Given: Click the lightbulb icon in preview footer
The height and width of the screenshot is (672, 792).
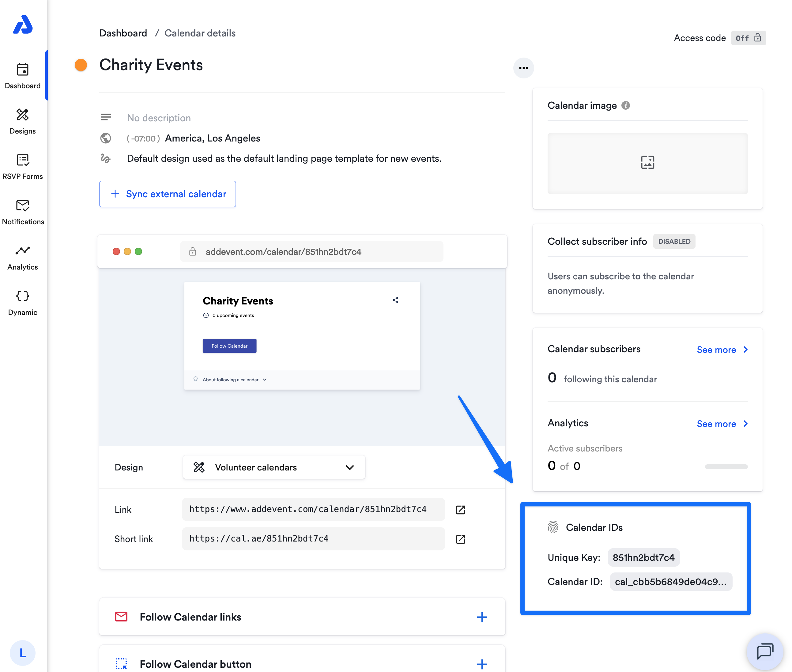Looking at the screenshot, I should click(195, 379).
